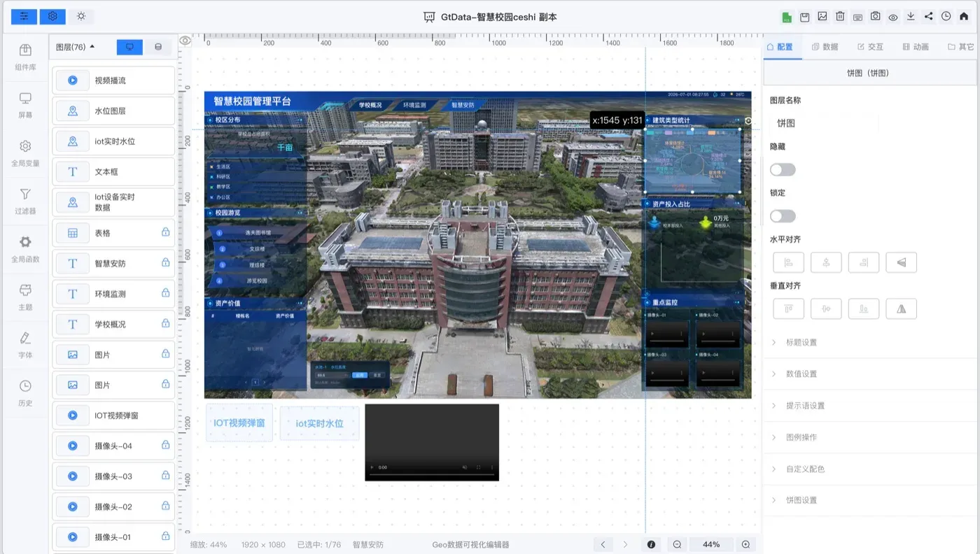This screenshot has height=554, width=980.
Task: Go to the home icon
Action: (964, 17)
